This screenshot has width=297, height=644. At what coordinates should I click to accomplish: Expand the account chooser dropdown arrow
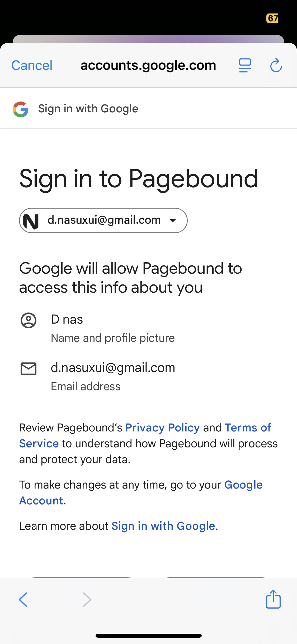click(173, 221)
